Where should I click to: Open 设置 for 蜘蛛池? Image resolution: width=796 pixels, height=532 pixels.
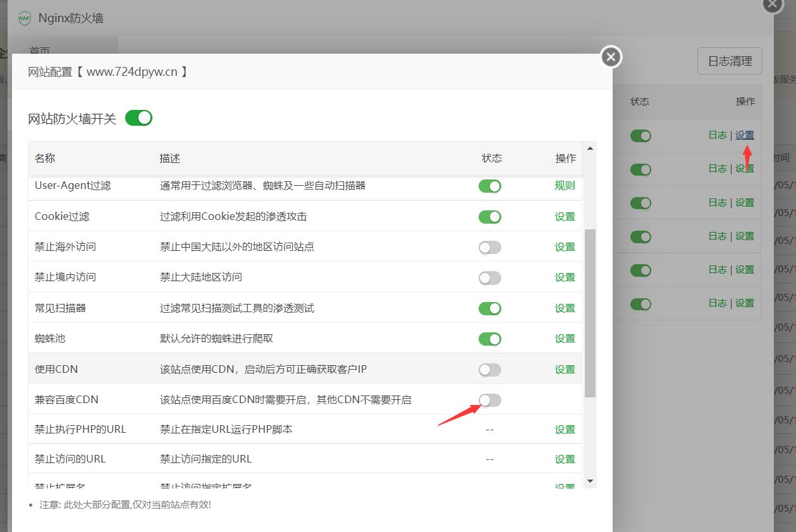[x=565, y=339]
